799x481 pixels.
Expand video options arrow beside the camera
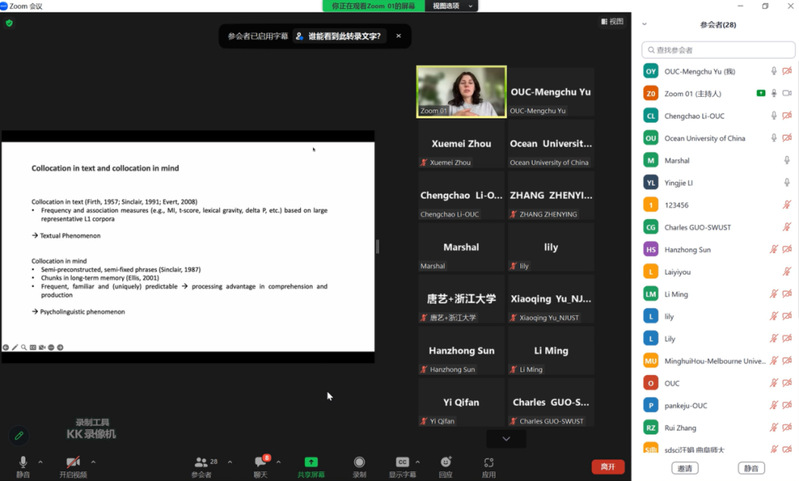point(95,462)
